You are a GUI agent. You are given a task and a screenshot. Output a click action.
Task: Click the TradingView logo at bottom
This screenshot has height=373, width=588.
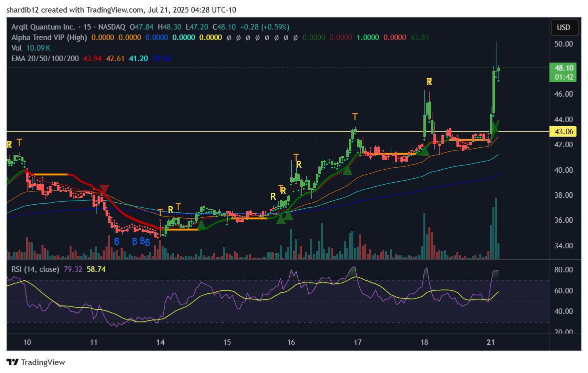coord(36,362)
